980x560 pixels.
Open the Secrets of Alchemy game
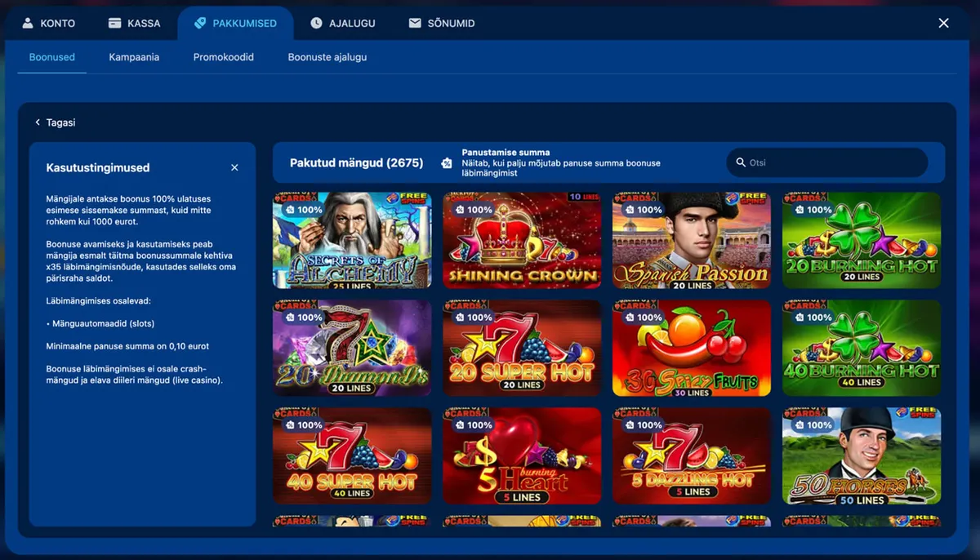[x=352, y=240]
